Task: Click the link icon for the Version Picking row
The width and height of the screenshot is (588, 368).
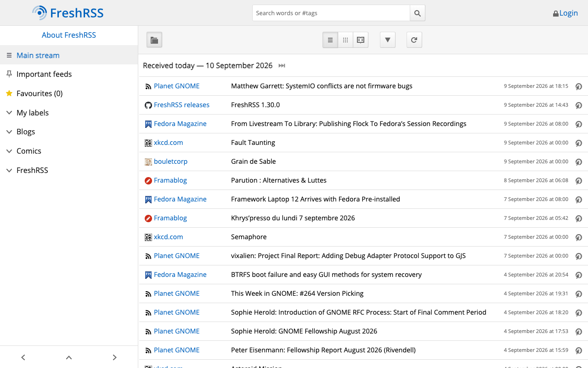Action: click(x=579, y=294)
